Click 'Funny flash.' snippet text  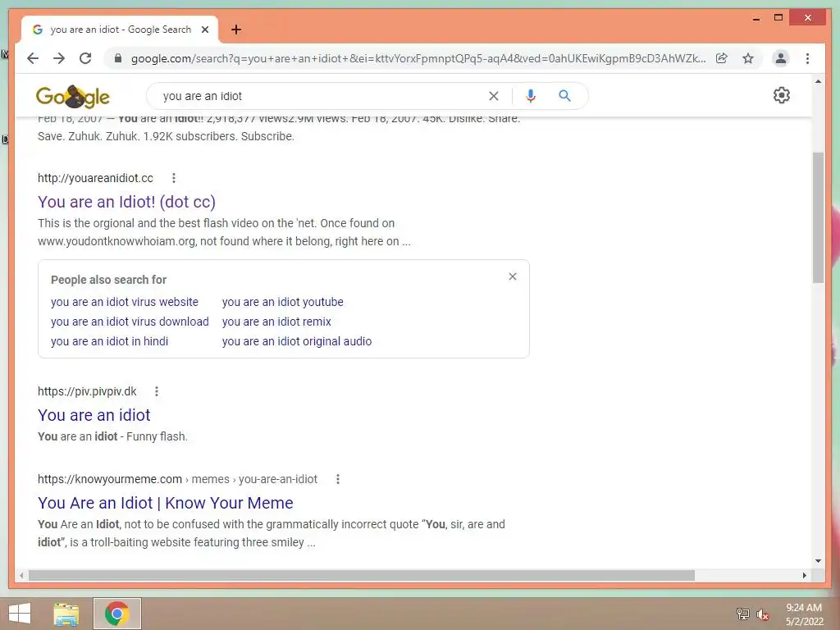pyautogui.click(x=157, y=436)
